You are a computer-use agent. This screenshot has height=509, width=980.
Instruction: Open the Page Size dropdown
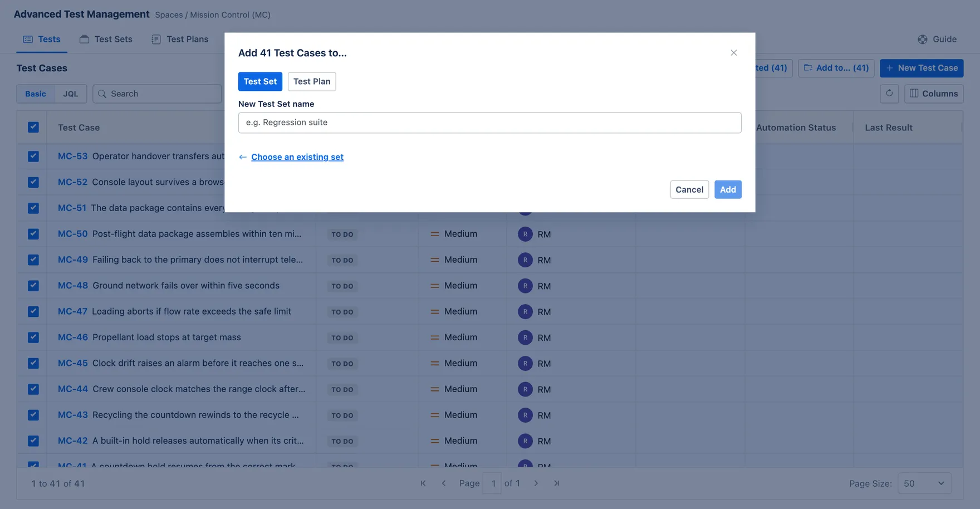click(924, 483)
